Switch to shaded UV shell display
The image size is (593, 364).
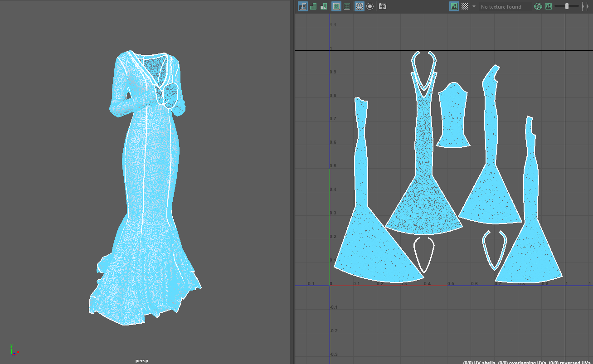pyautogui.click(x=313, y=6)
